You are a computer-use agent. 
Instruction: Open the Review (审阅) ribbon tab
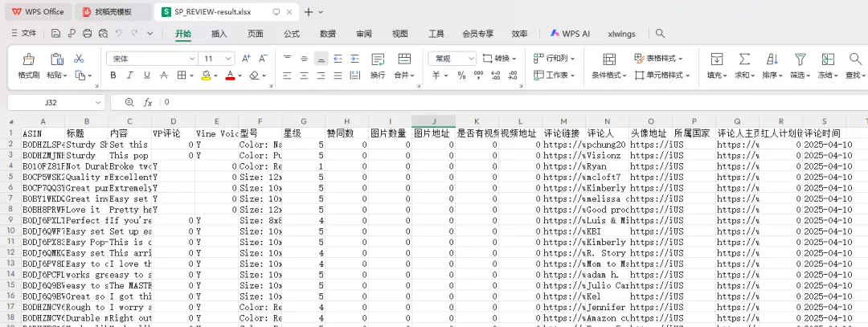pyautogui.click(x=364, y=34)
